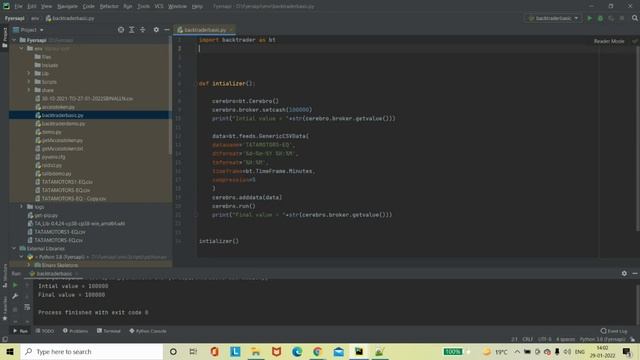Toggle Reader Mode in the editor

point(609,41)
